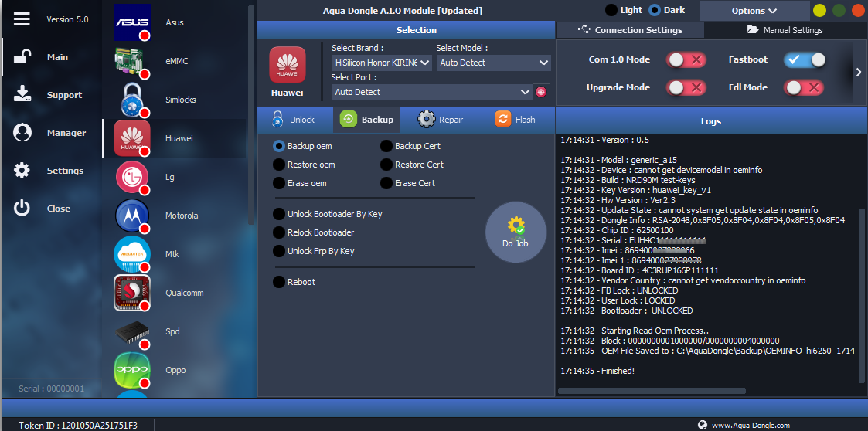
Task: Select the Backup Cert option
Action: click(x=386, y=146)
